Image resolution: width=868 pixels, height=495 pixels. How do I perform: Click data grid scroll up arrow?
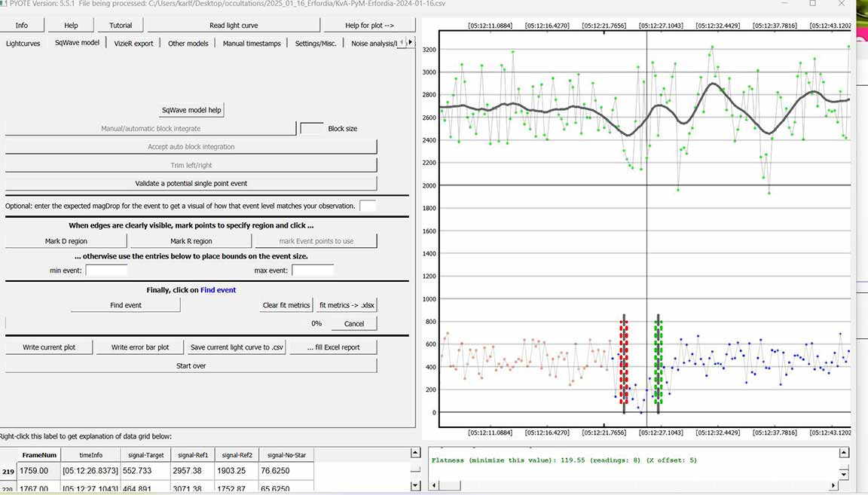(415, 453)
